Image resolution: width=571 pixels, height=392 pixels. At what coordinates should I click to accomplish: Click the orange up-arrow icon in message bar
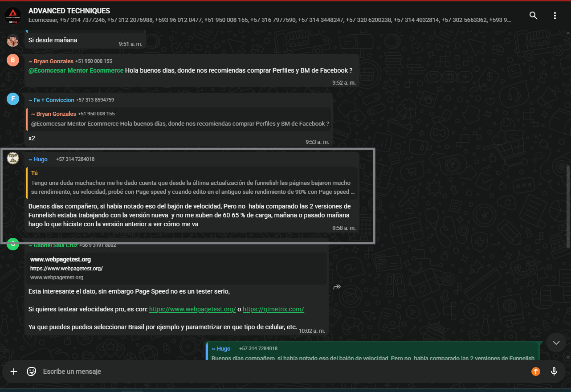(535, 372)
